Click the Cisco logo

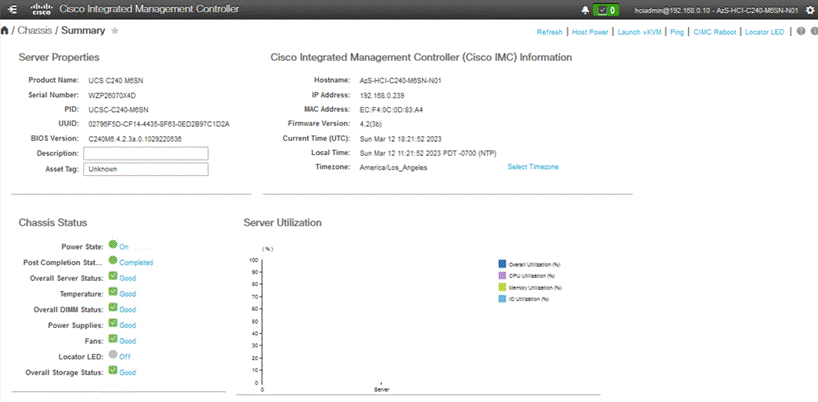click(41, 9)
